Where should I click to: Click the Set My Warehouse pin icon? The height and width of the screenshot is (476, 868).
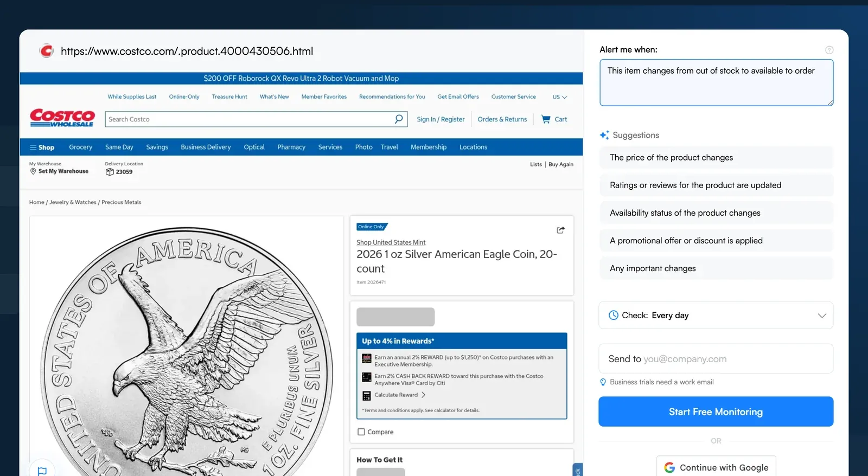(x=33, y=171)
